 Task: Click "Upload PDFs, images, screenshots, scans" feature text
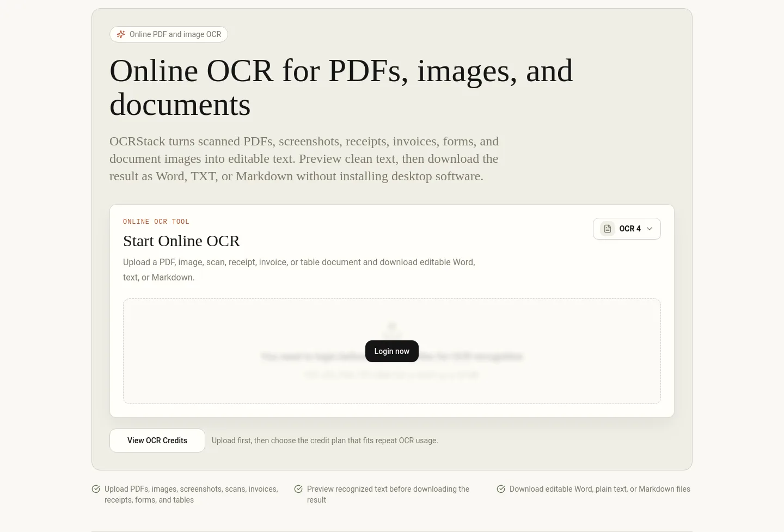[191, 494]
